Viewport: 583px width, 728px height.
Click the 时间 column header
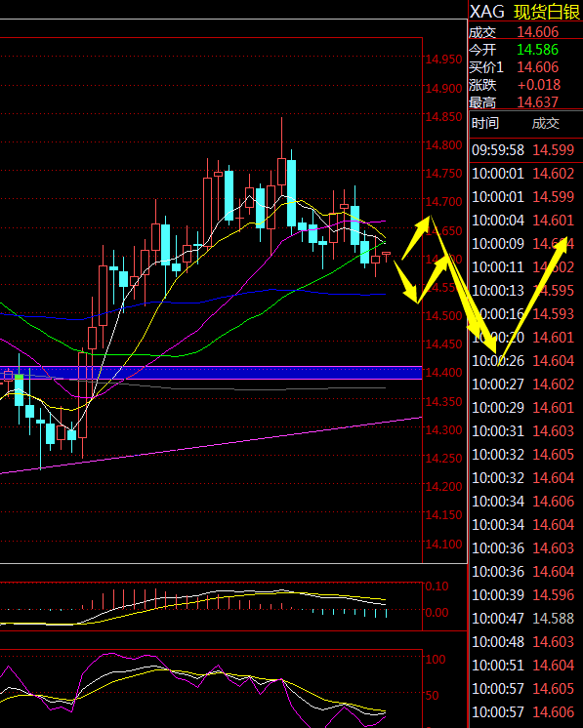pos(485,123)
